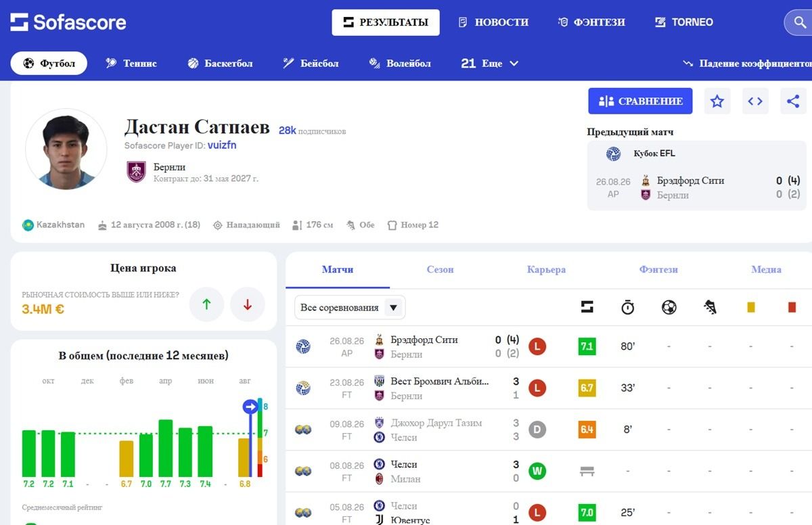Vote market value lower with red arrow
Image resolution: width=812 pixels, height=525 pixels.
pyautogui.click(x=247, y=304)
